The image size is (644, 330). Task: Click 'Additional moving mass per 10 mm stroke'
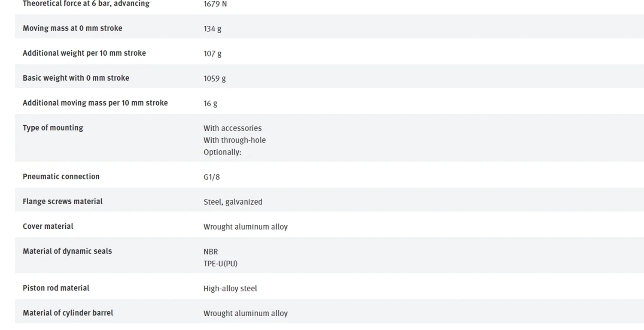point(95,103)
